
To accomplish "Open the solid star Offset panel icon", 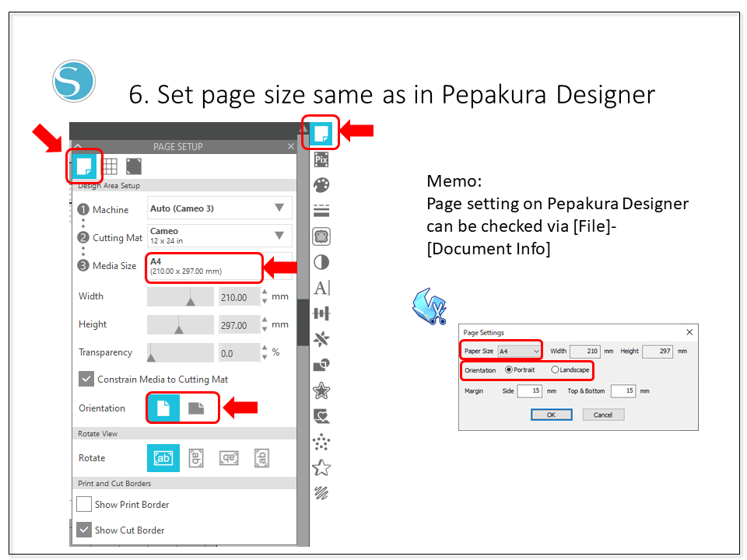I will click(x=321, y=390).
